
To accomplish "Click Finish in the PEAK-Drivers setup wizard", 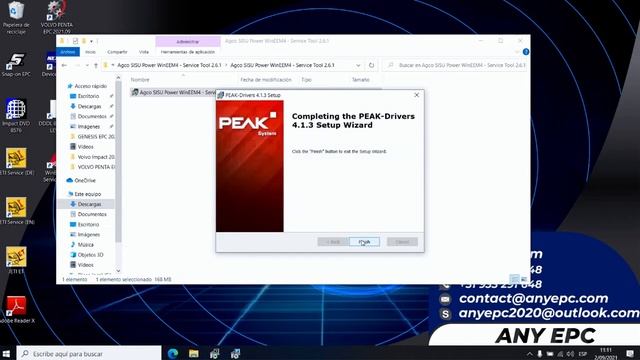I will (364, 242).
